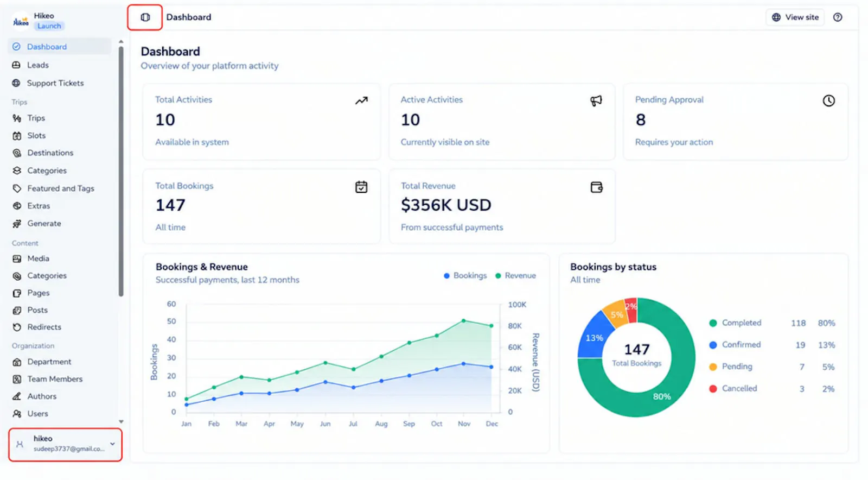Image resolution: width=868 pixels, height=480 pixels.
Task: Click the sidebar scroll-up arrow
Action: (121, 41)
